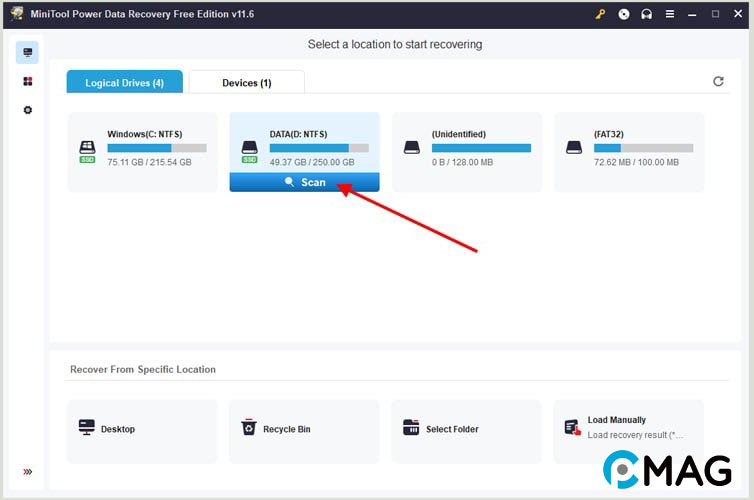
Task: Click Windows C drive usage bar
Action: [157, 148]
